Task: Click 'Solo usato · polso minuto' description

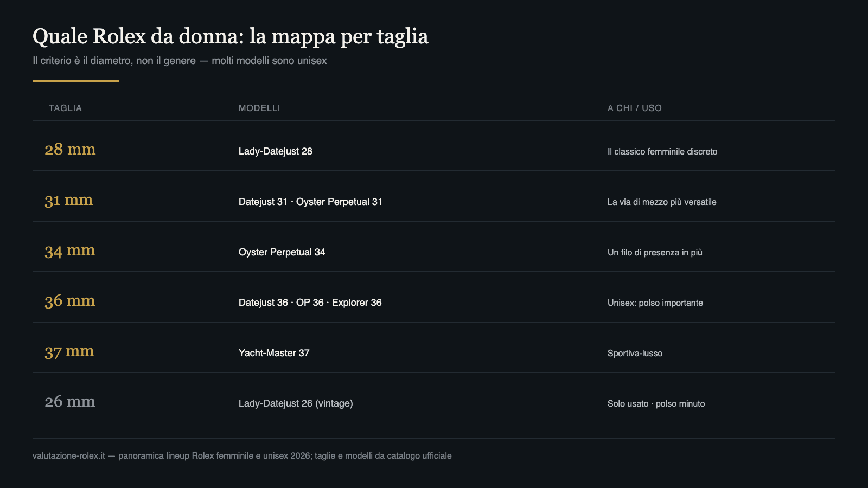Action: click(x=656, y=403)
